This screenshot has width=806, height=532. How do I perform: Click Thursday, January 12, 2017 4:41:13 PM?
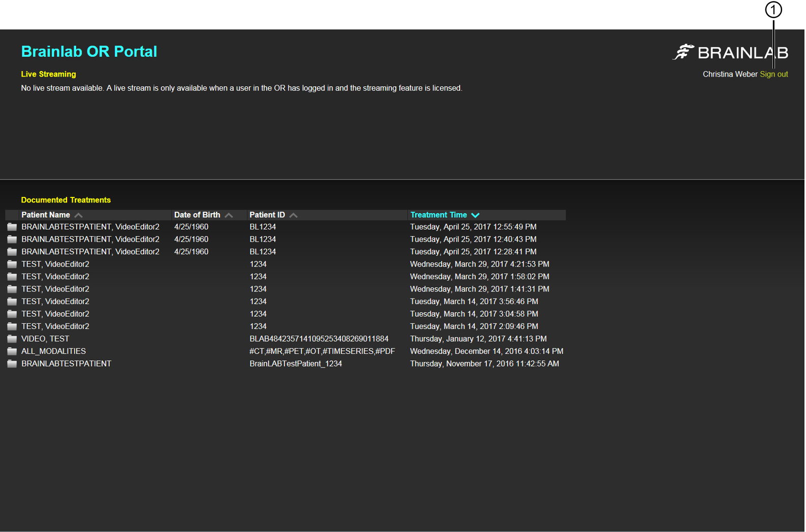(x=478, y=339)
